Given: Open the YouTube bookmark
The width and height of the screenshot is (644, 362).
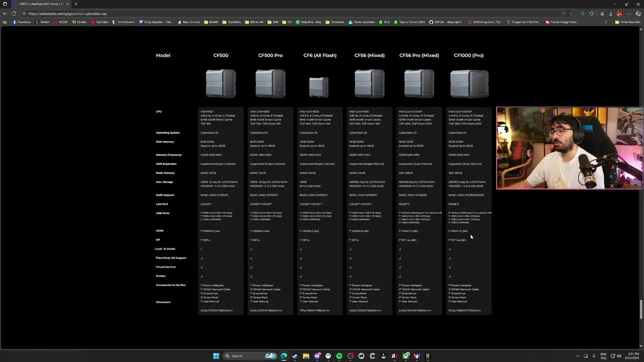Looking at the screenshot, I should point(100,22).
